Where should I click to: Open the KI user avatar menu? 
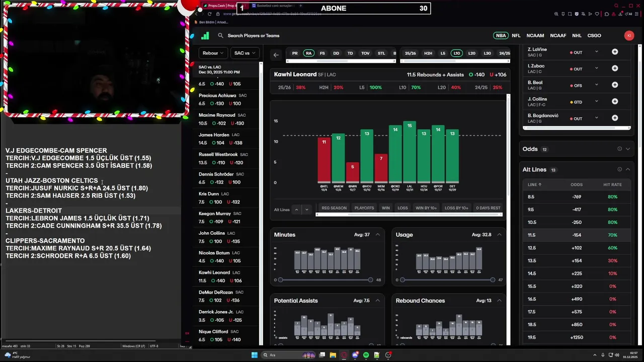click(629, 36)
